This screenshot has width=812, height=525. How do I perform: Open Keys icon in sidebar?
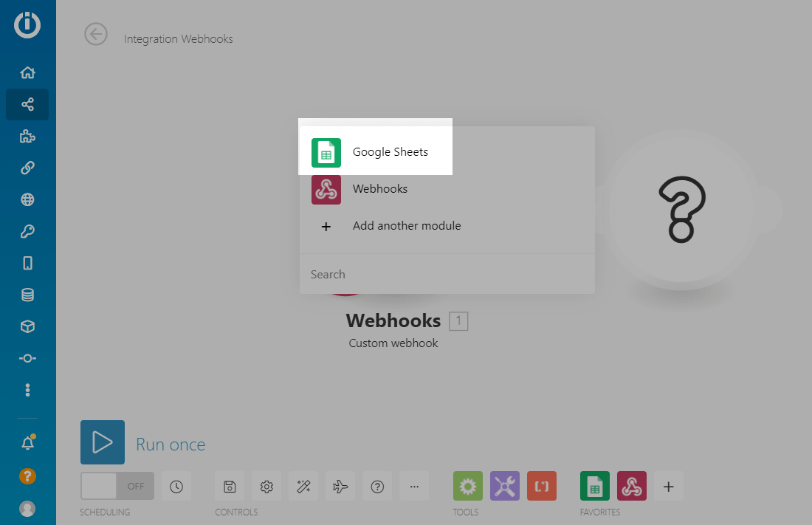[27, 231]
